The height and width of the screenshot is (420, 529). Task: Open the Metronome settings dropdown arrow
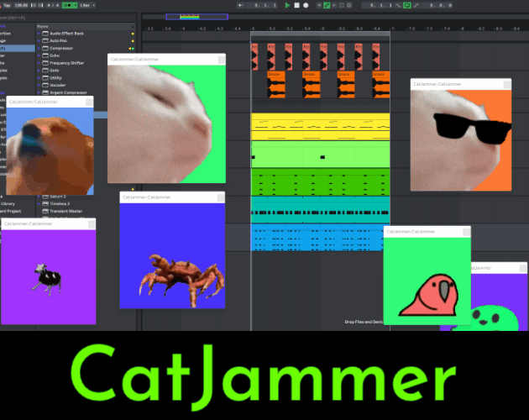76,5
